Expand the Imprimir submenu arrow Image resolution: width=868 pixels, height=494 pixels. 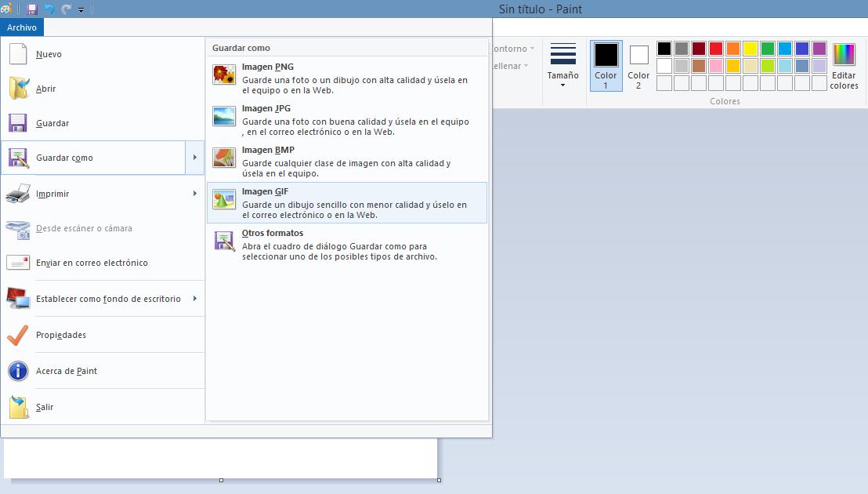[194, 194]
